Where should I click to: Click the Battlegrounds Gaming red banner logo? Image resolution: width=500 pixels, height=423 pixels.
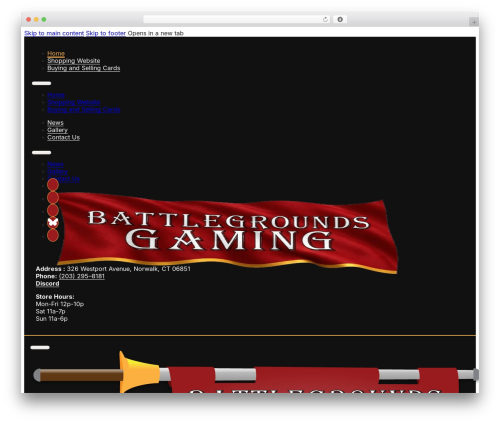coord(228,233)
